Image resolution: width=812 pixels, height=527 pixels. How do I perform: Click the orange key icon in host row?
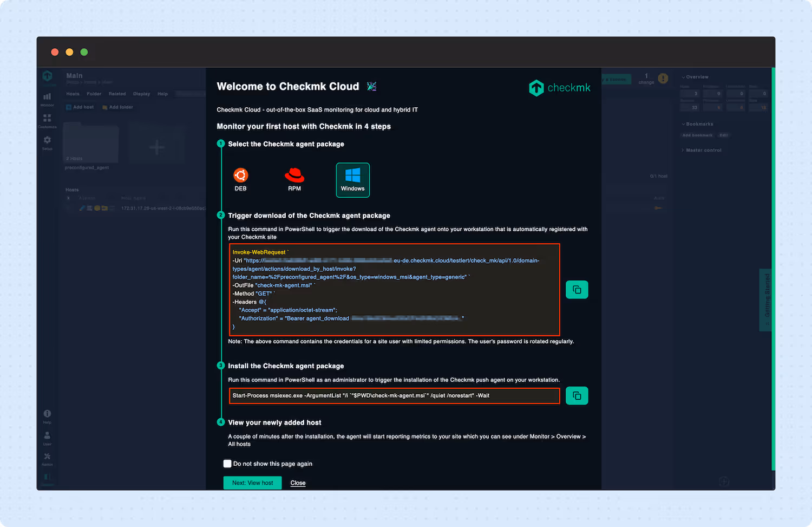point(658,208)
